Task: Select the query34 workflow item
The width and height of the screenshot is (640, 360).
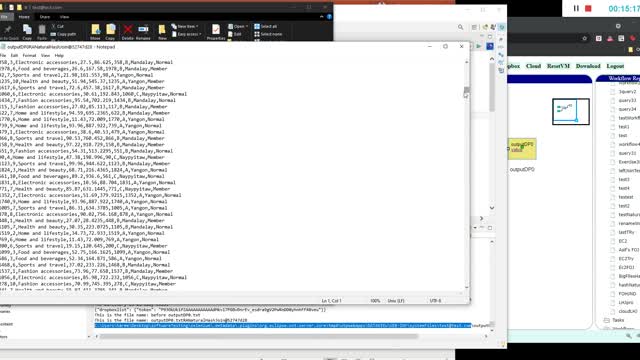Action: (x=627, y=109)
